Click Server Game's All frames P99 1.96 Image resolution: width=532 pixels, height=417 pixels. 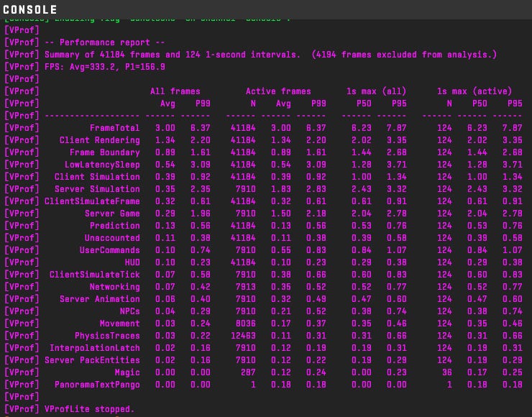pos(200,214)
